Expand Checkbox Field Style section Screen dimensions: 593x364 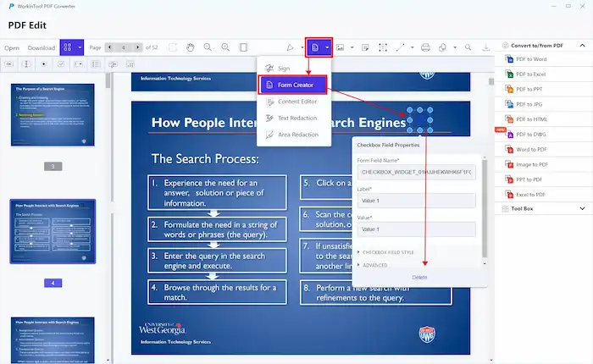pos(385,252)
